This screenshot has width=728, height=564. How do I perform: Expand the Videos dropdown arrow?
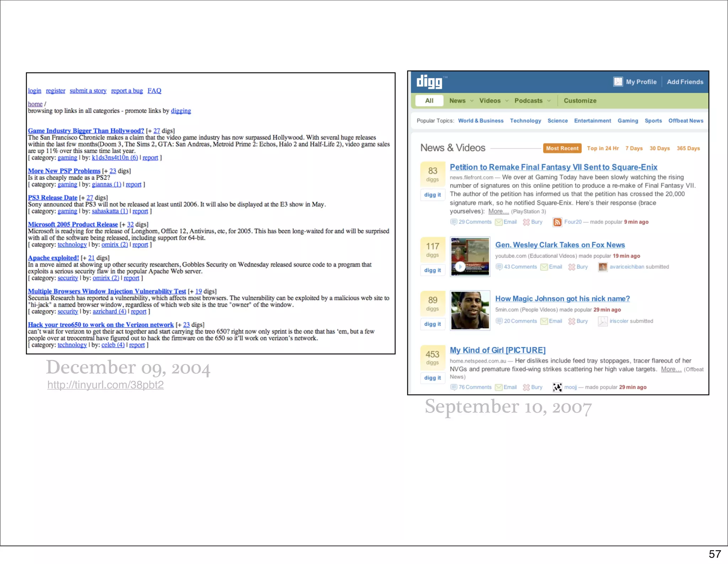point(507,101)
